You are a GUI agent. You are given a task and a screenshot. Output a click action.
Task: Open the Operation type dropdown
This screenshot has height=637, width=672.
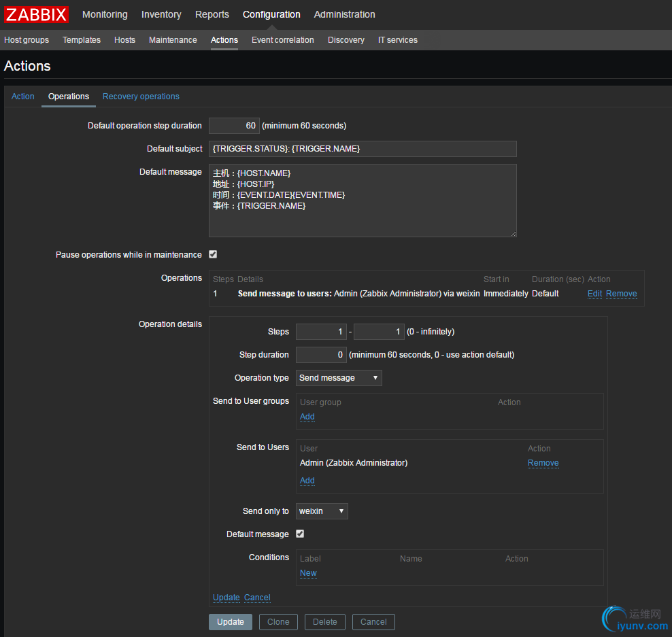(339, 378)
